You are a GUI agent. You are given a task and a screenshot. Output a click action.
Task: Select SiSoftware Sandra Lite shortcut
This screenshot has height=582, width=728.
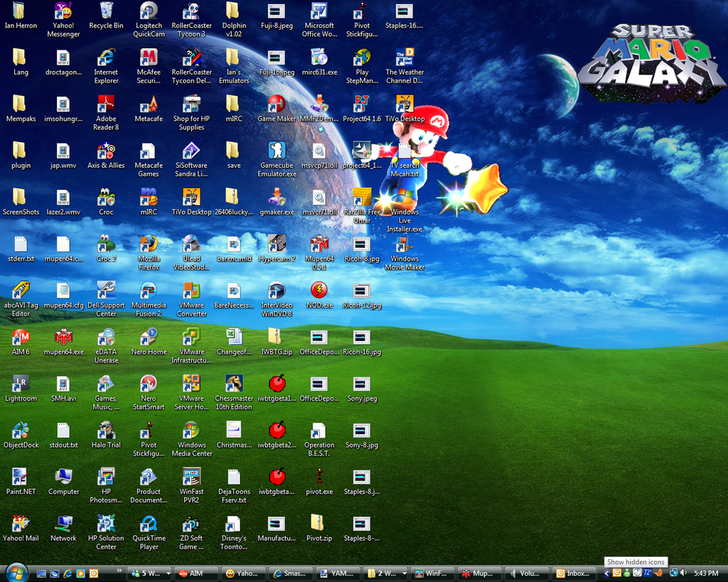(191, 160)
